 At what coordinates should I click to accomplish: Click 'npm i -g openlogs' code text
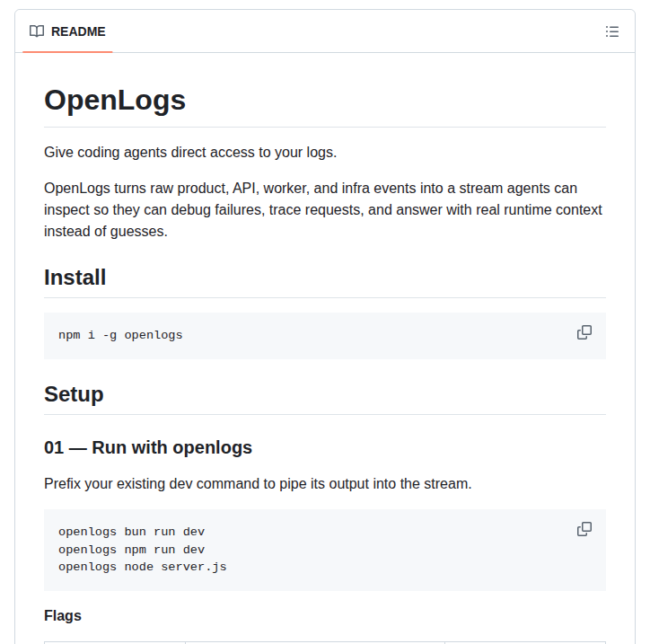click(x=120, y=335)
